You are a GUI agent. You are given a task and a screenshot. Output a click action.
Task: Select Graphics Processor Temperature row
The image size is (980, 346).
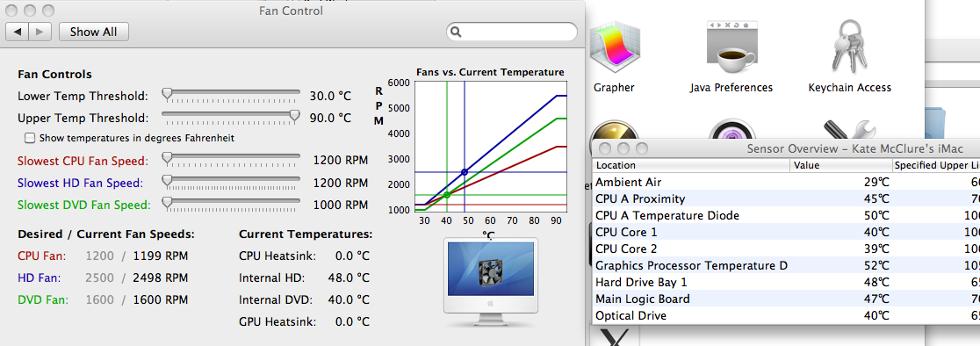pos(786,265)
